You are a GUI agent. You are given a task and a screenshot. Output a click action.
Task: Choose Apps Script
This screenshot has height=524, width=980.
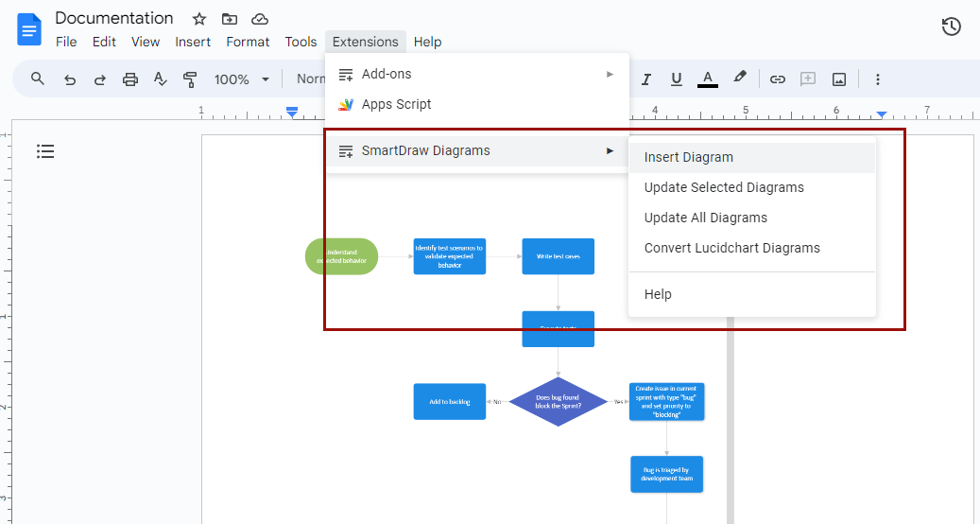point(477,104)
